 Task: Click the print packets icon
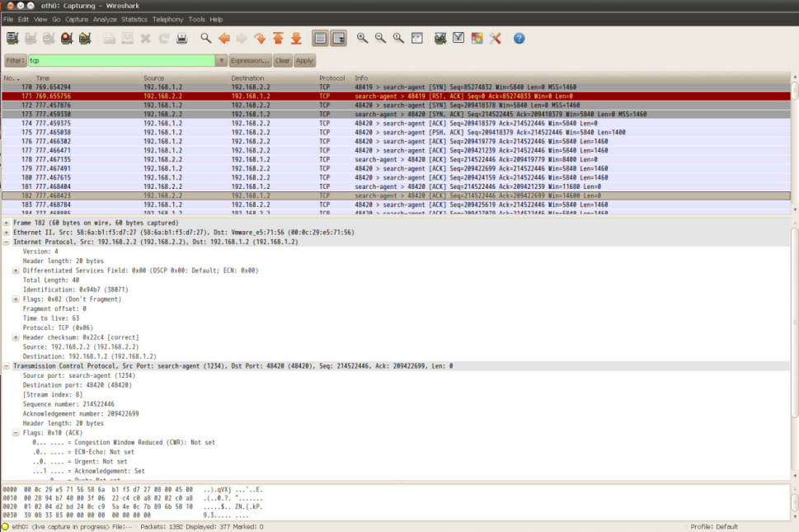pyautogui.click(x=182, y=39)
